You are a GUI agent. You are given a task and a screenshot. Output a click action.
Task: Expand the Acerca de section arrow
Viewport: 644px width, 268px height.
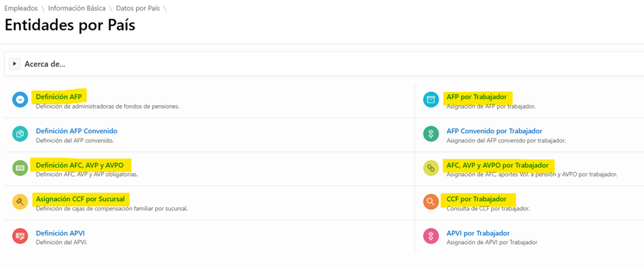coord(15,64)
